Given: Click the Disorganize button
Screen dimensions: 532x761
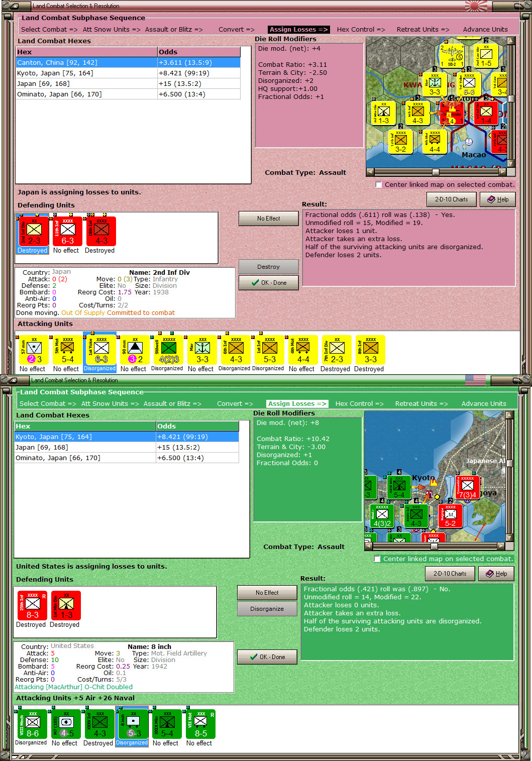Looking at the screenshot, I should (x=267, y=609).
